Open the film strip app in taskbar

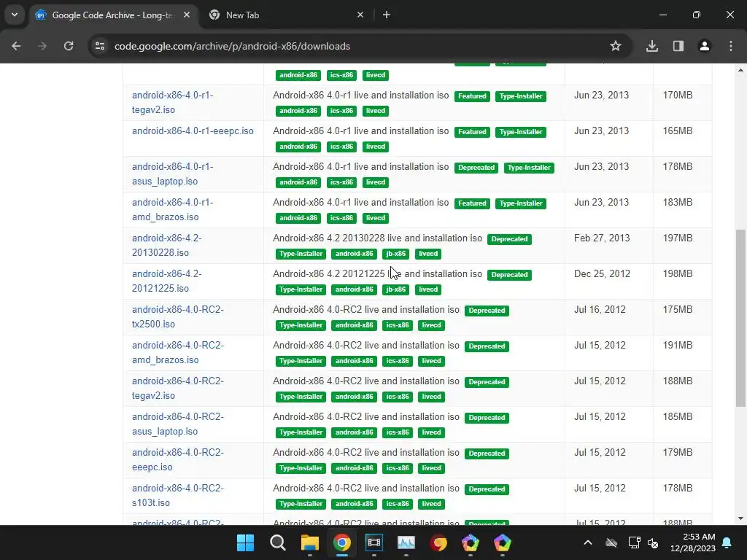click(374, 542)
